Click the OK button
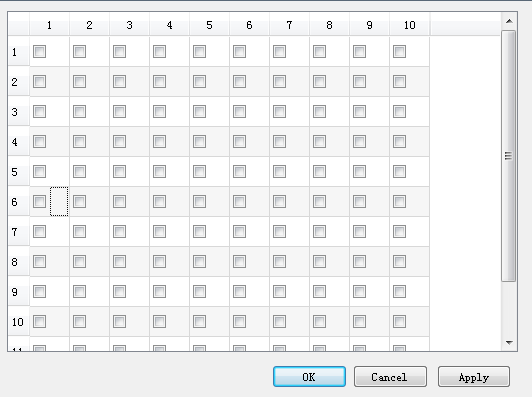 [309, 377]
